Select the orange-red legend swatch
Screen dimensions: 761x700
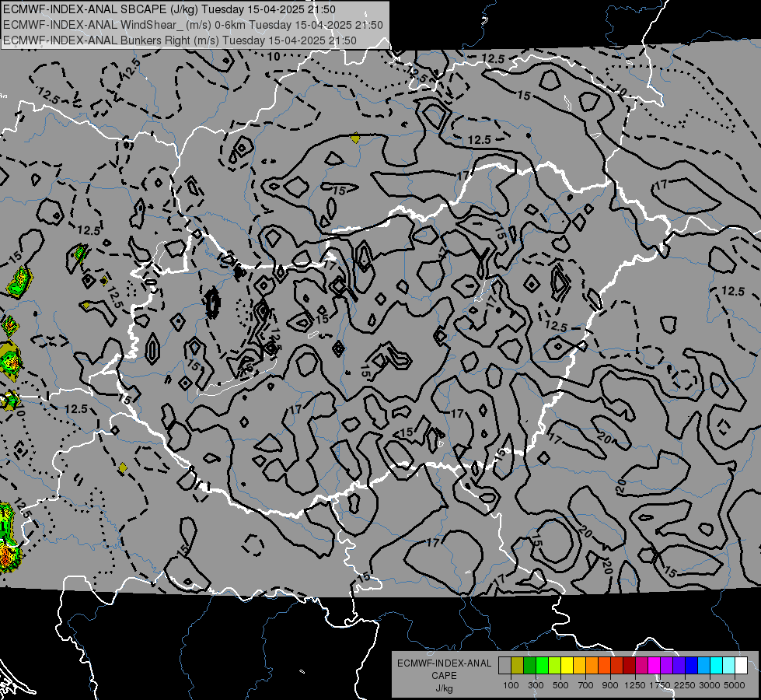[x=604, y=665]
